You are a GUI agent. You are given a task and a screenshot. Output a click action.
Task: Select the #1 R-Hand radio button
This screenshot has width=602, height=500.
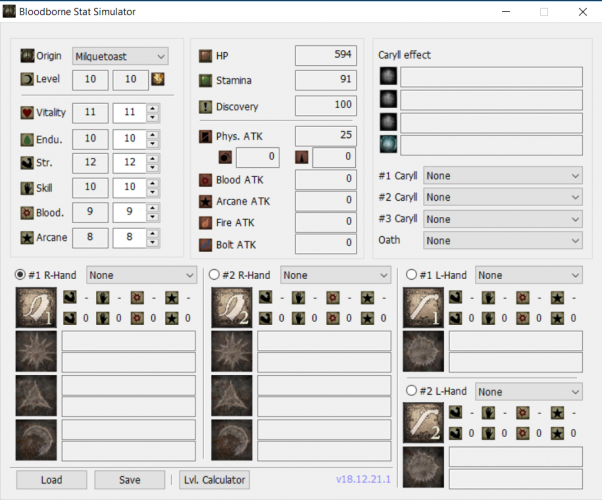tap(20, 275)
